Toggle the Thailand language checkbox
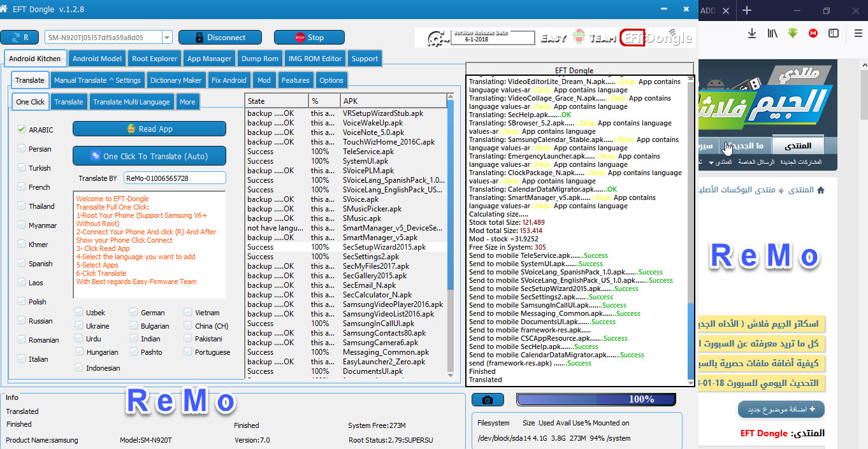 22,206
